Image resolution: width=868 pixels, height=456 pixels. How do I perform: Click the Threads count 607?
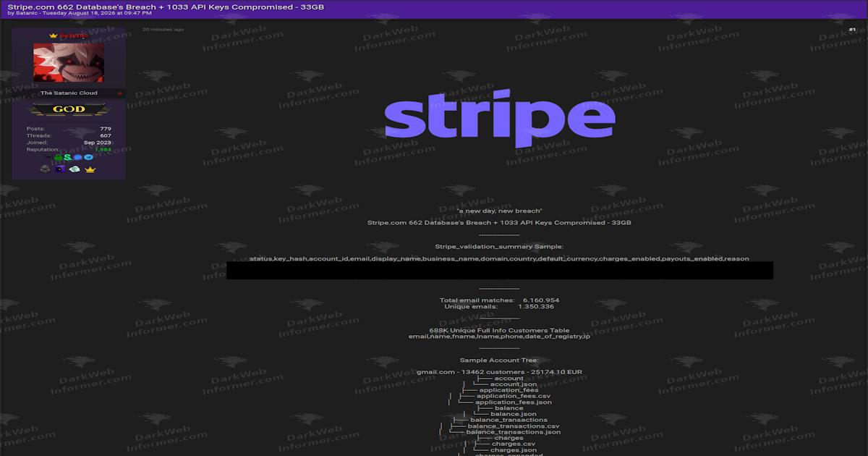pyautogui.click(x=106, y=135)
